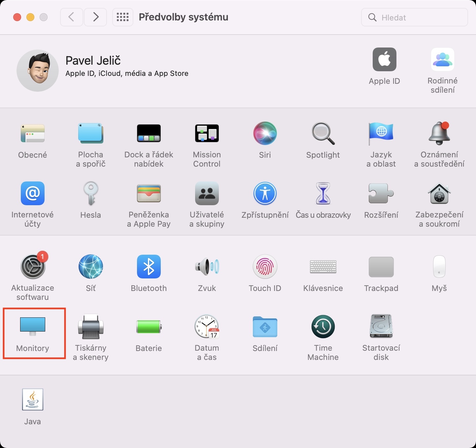Open Trackpad preferences
Screen dimensions: 476x448
pos(381,267)
